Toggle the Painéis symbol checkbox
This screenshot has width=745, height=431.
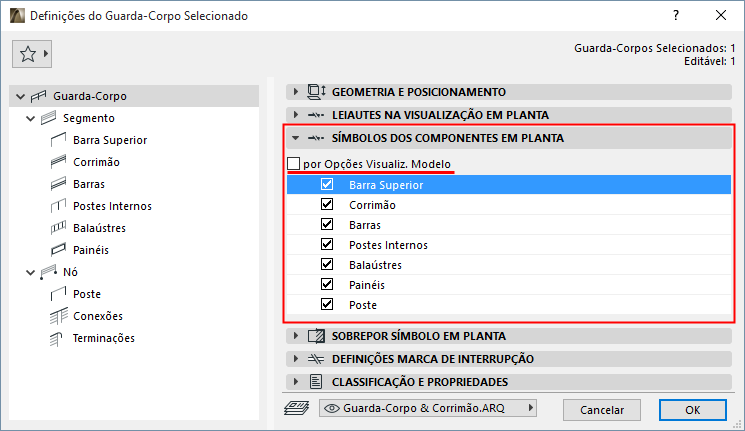(327, 285)
